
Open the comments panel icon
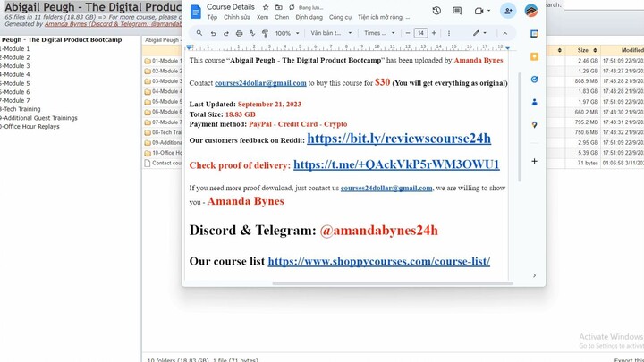[457, 11]
